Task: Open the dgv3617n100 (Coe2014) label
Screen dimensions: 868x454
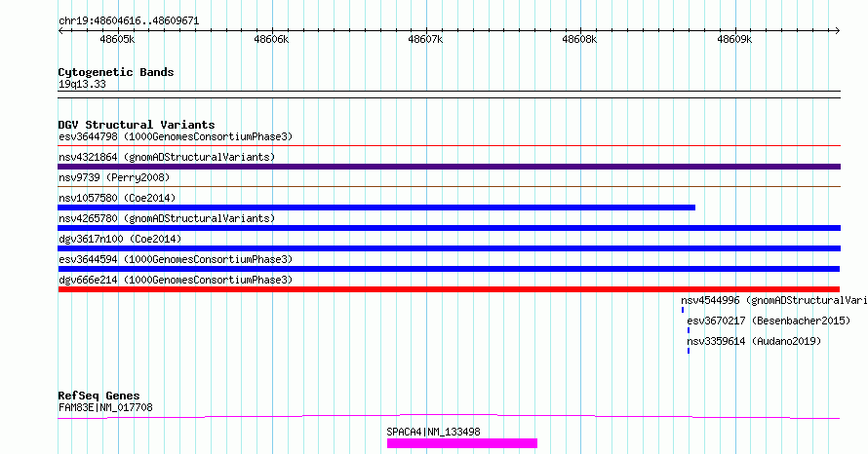Action: click(x=120, y=239)
